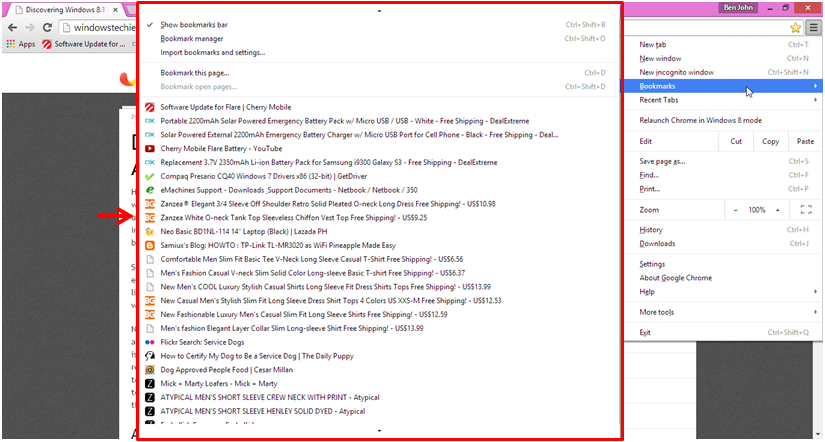Image resolution: width=825 pixels, height=442 pixels.
Task: Open Bookmark manager
Action: (x=379, y=38)
